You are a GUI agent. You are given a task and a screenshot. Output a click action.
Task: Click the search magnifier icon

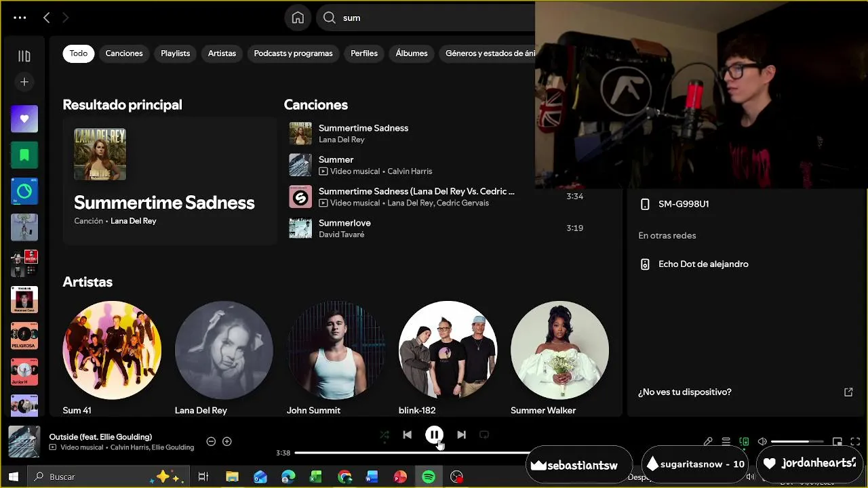pyautogui.click(x=330, y=18)
